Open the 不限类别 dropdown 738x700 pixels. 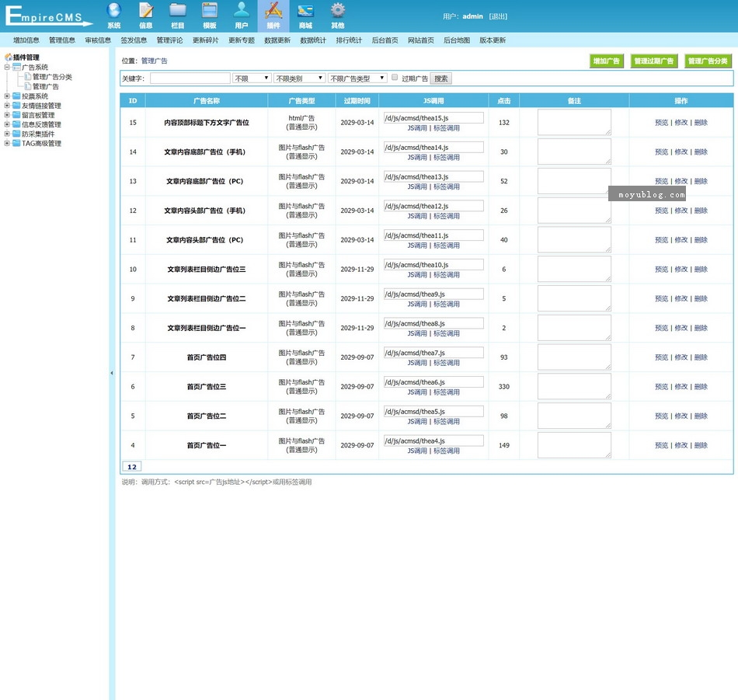pyautogui.click(x=299, y=78)
